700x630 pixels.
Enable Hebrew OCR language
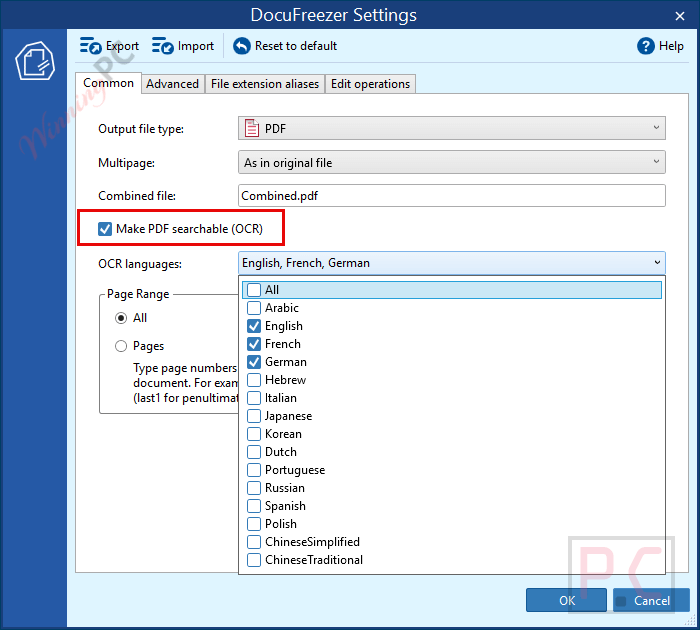point(254,380)
